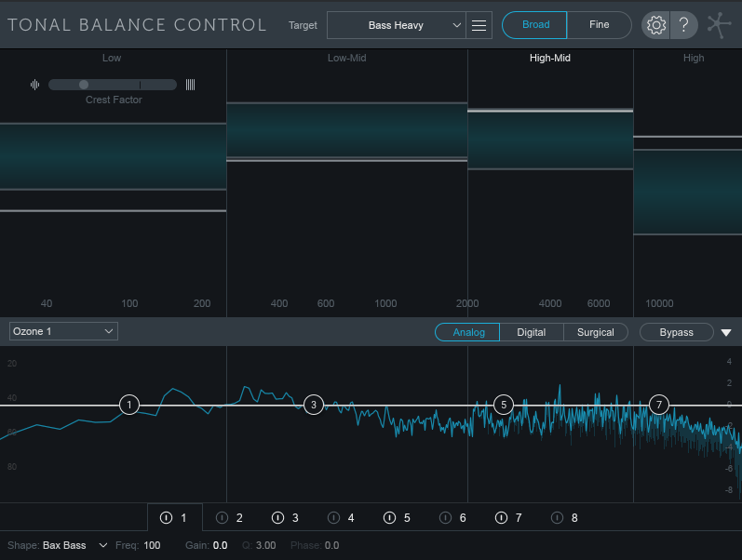
Task: Toggle power for EQ band 4
Action: [334, 518]
